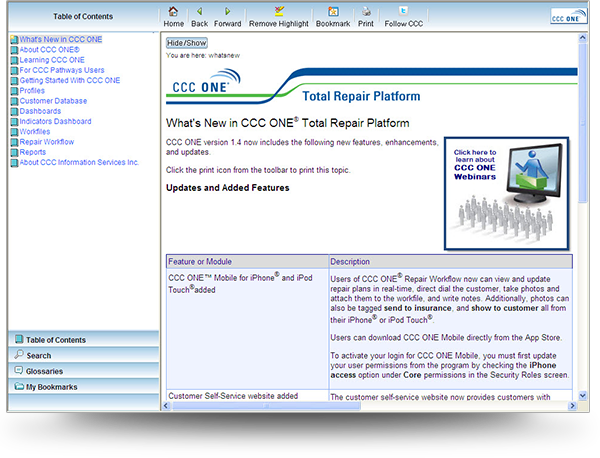Click the book icon beside Getting Started With CCC ONE
600x458 pixels.
click(x=14, y=81)
